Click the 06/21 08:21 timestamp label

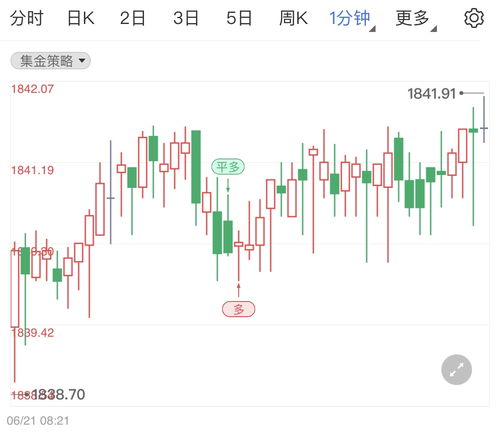[x=38, y=421]
